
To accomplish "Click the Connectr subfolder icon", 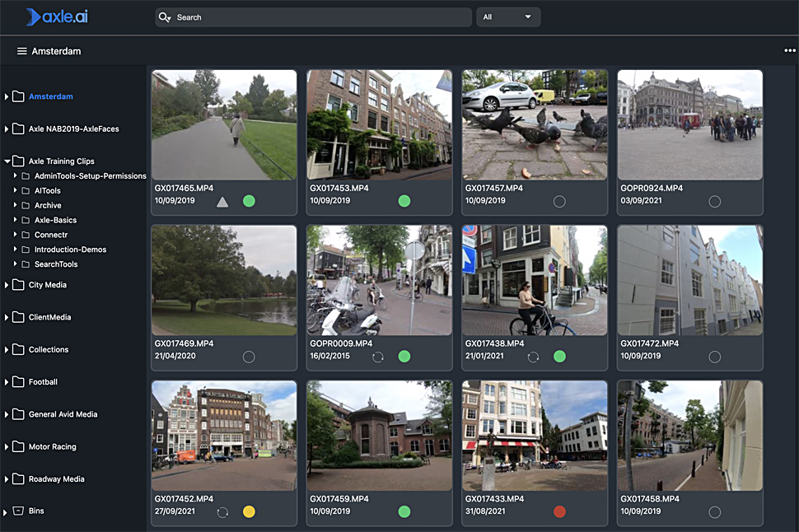I will click(x=26, y=235).
